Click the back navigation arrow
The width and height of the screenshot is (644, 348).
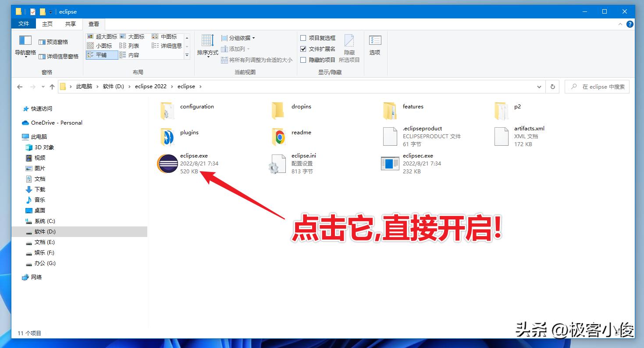tap(20, 86)
